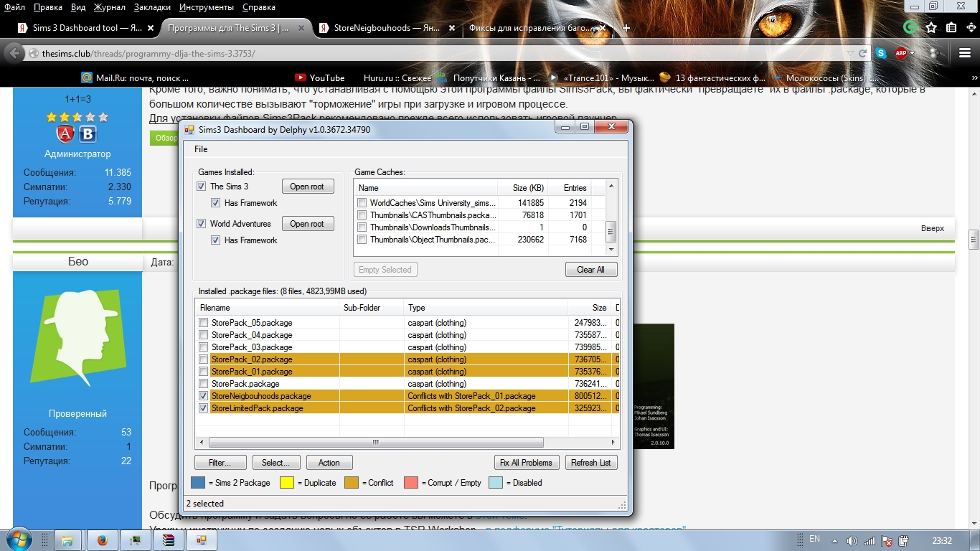Sort packages by Type column header
The height and width of the screenshot is (551, 980).
tap(486, 308)
